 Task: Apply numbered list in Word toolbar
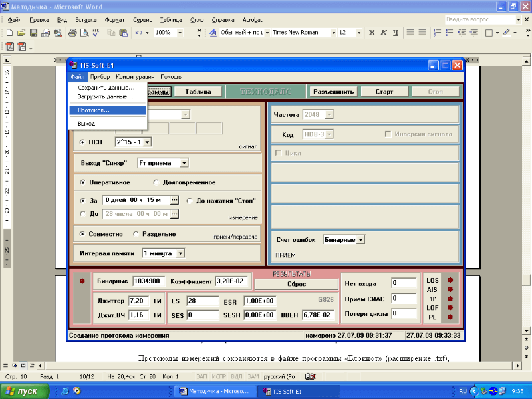[x=438, y=33]
